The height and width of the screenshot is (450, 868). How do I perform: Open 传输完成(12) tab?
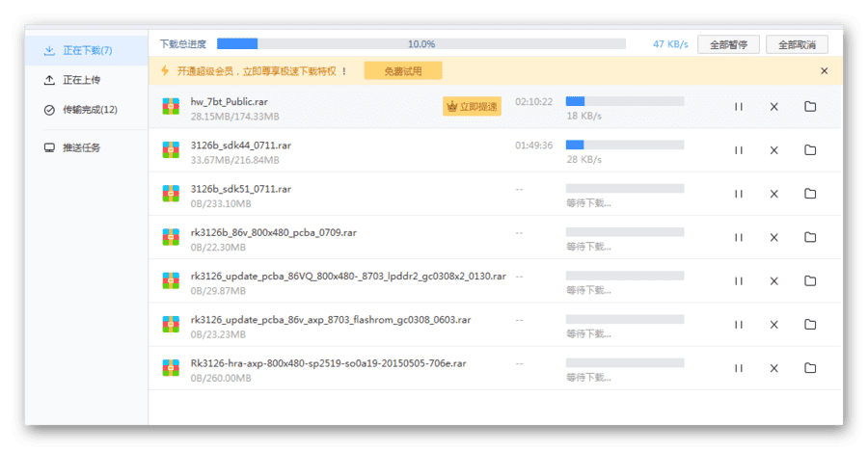87,110
